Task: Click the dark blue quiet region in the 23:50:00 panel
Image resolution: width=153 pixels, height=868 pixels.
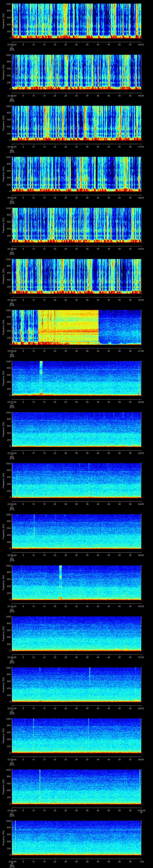Action: pos(119,325)
